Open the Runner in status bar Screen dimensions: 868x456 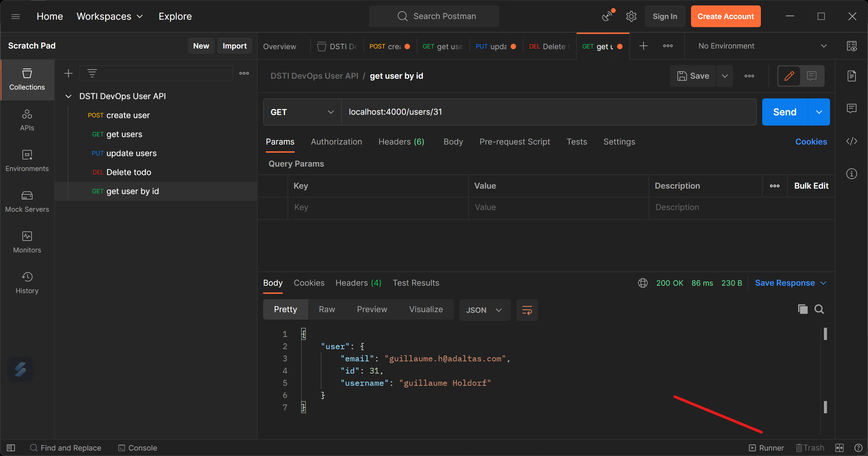(766, 448)
